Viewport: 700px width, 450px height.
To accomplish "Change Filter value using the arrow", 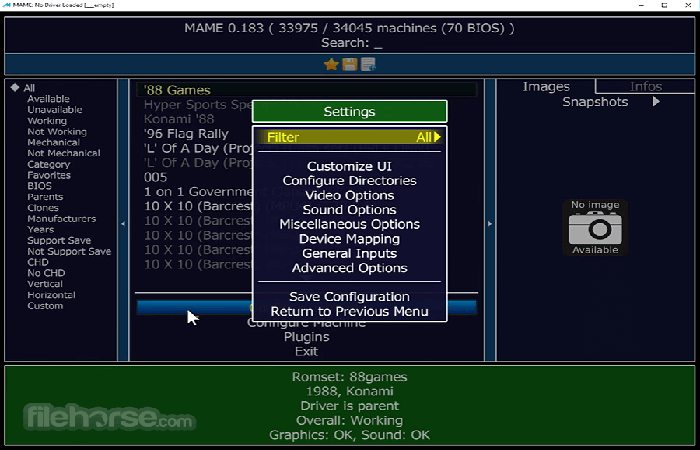I will [437, 137].
